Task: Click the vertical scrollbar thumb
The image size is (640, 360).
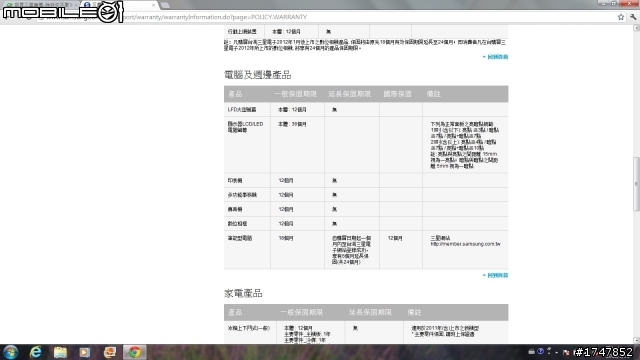Action: (x=636, y=184)
